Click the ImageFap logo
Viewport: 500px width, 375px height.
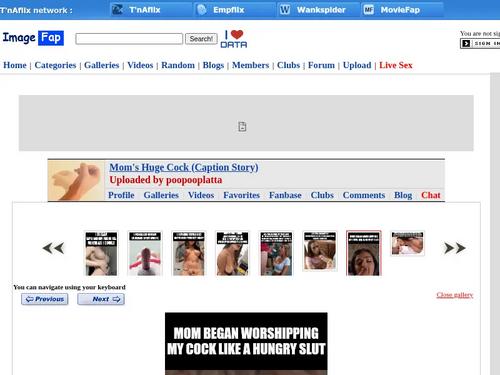pyautogui.click(x=33, y=38)
